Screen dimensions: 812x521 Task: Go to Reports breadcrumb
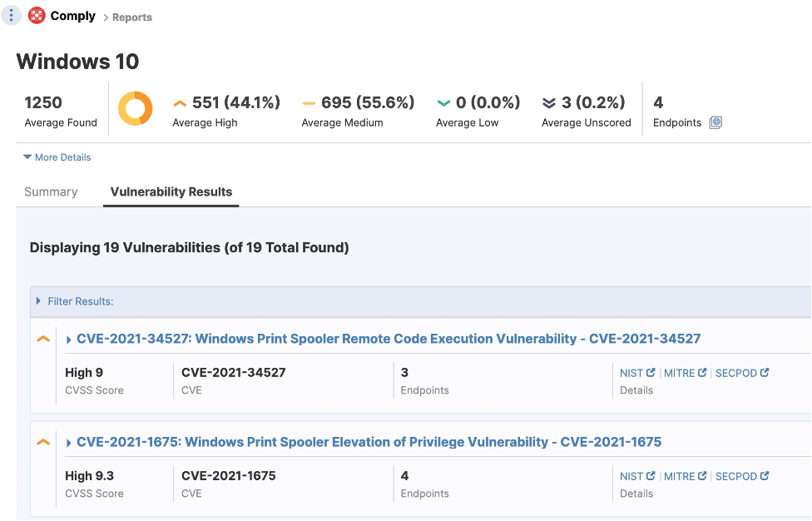pos(132,17)
